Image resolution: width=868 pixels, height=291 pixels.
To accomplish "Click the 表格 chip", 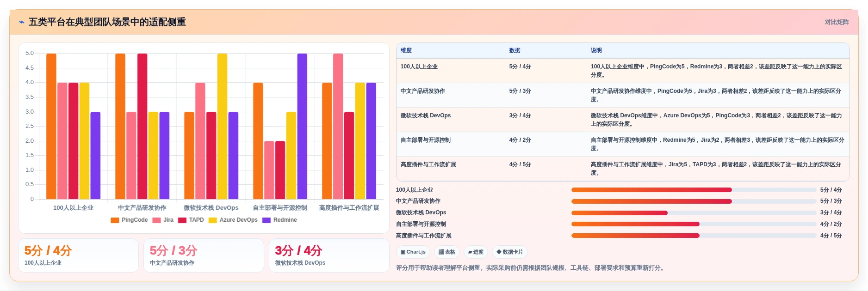I will tap(447, 252).
